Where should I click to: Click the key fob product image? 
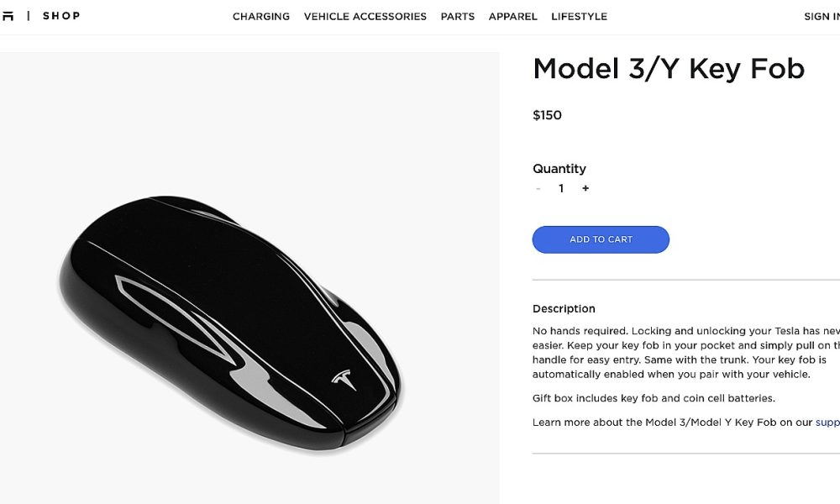pyautogui.click(x=244, y=319)
